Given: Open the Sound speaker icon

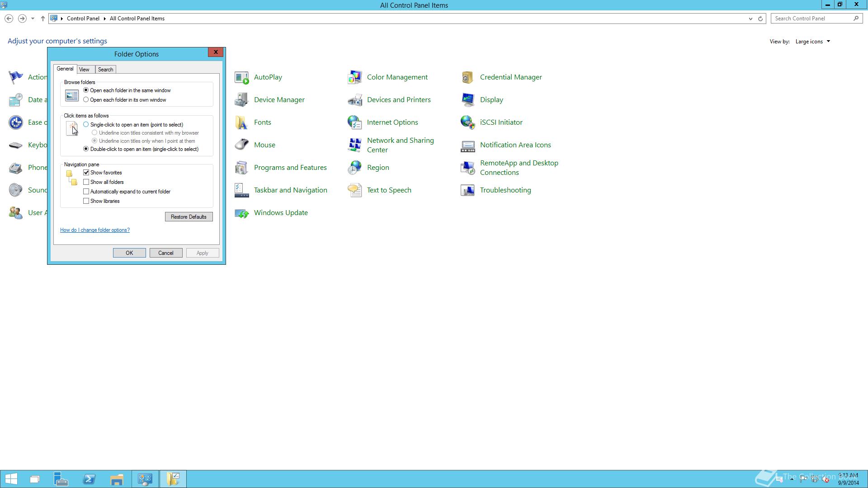Looking at the screenshot, I should pyautogui.click(x=16, y=190).
